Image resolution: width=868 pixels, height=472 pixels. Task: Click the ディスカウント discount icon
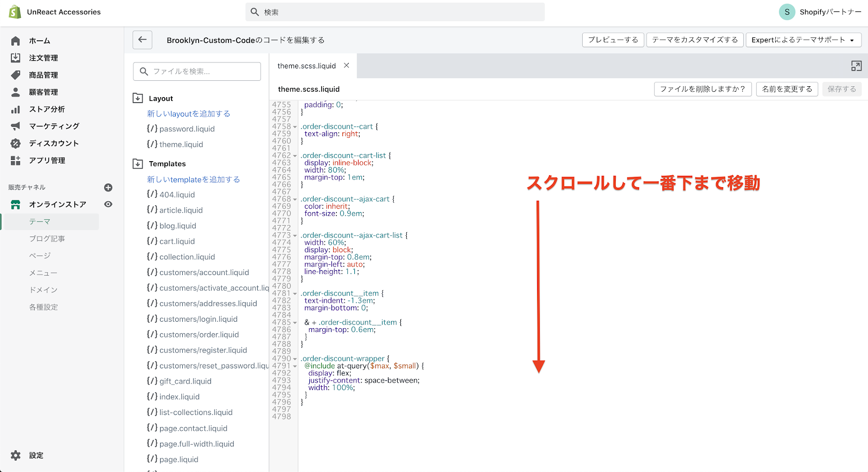16,143
